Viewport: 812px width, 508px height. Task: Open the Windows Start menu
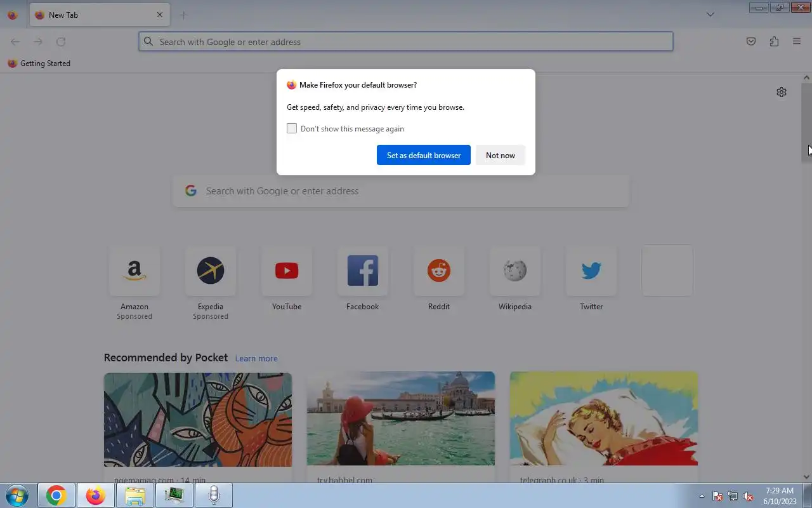16,495
